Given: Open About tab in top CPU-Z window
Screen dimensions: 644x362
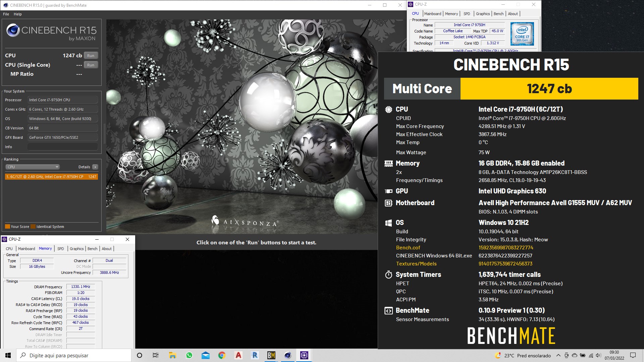Looking at the screenshot, I should [x=513, y=14].
